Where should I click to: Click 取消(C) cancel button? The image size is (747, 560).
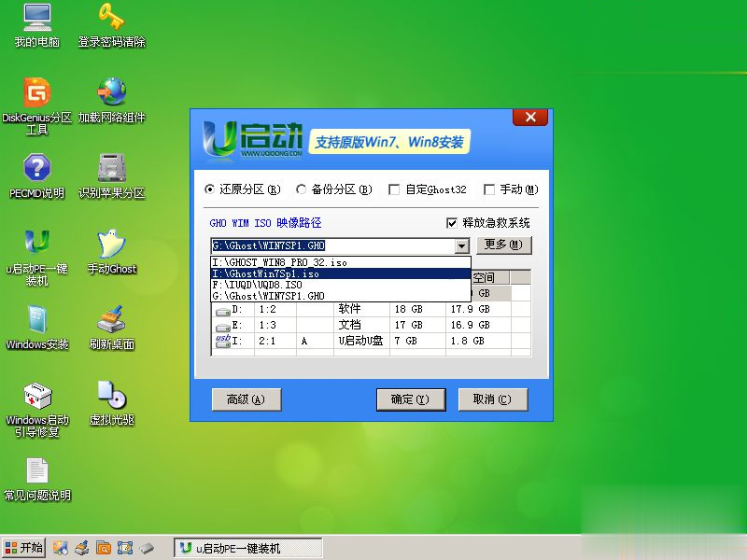(493, 399)
